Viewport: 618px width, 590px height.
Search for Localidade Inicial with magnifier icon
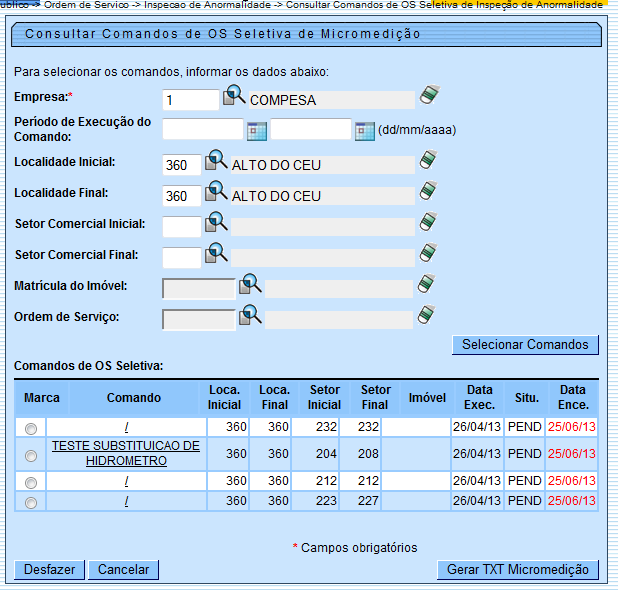[217, 162]
